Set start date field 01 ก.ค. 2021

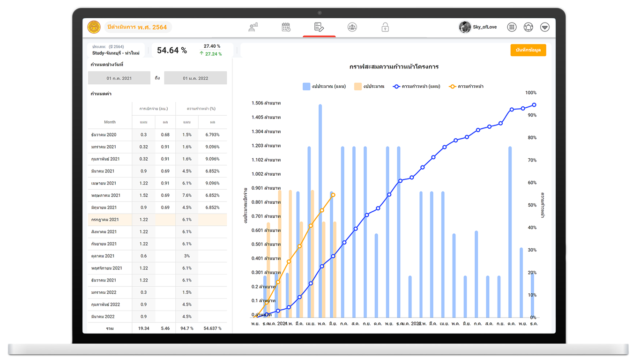point(119,78)
